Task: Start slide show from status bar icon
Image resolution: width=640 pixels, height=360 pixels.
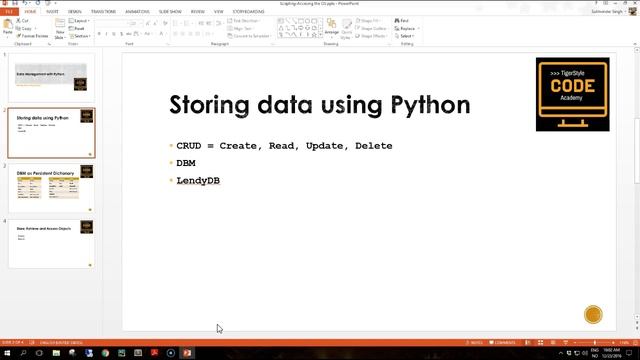Action: (565, 342)
